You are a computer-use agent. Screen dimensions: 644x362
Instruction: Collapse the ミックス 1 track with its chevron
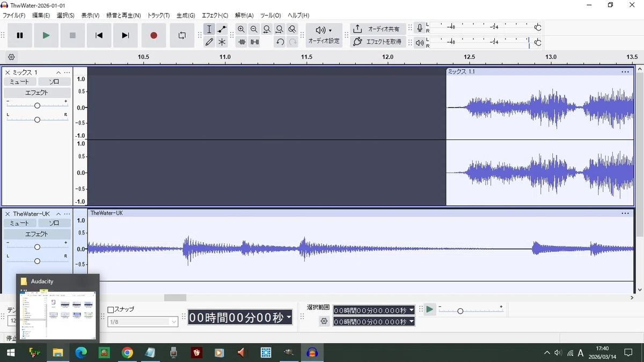tap(58, 72)
